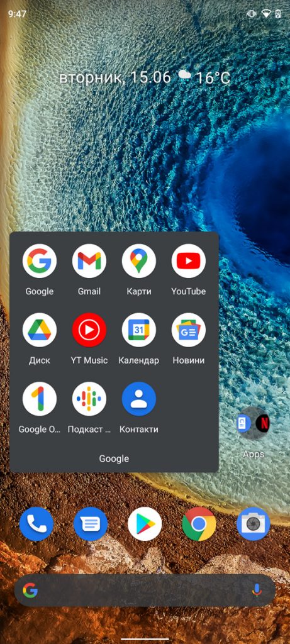Launch the Camera app
This screenshot has width=290, height=644.
tap(254, 524)
